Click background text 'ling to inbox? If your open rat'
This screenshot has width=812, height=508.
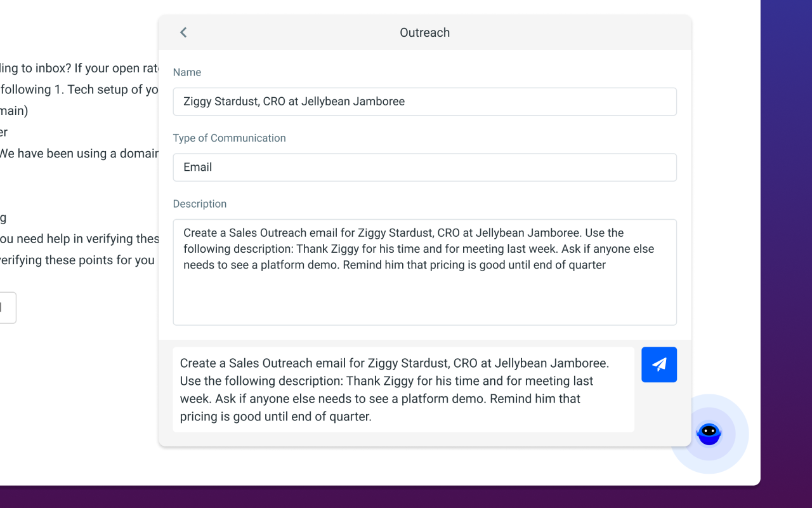click(79, 69)
